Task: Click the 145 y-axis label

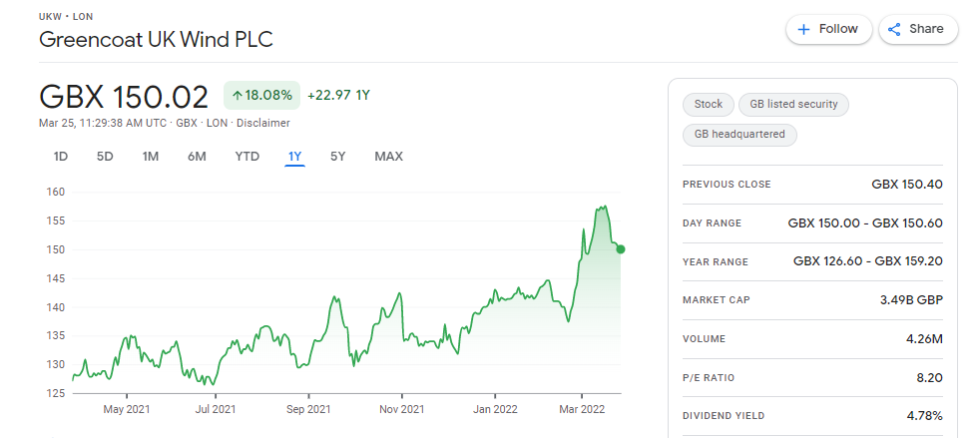Action: 55,278
